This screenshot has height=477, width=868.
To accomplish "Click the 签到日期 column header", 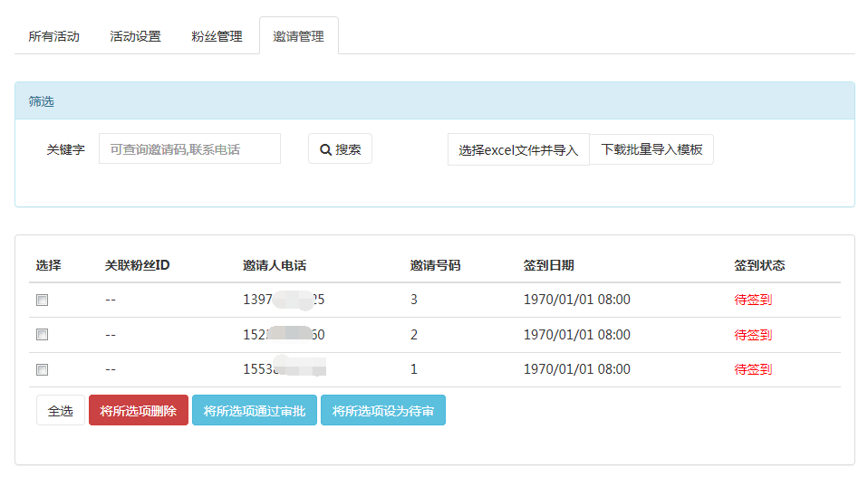I will coord(548,265).
